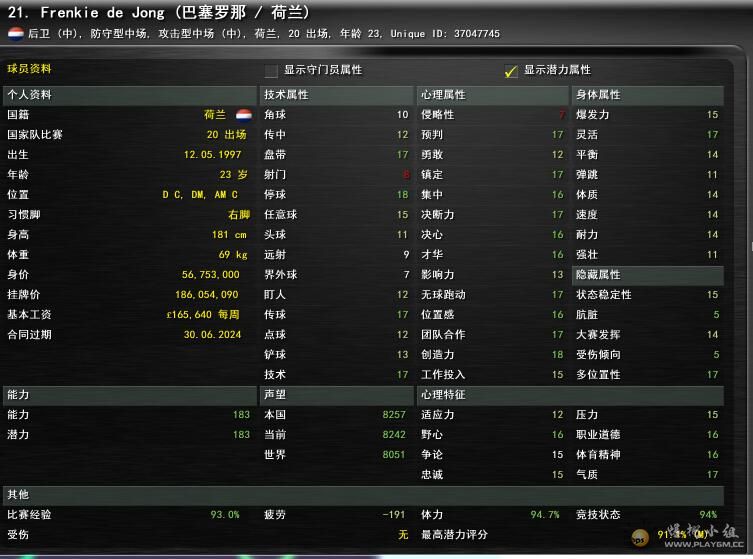Click the 勇敢 attribute value 12

click(557, 155)
